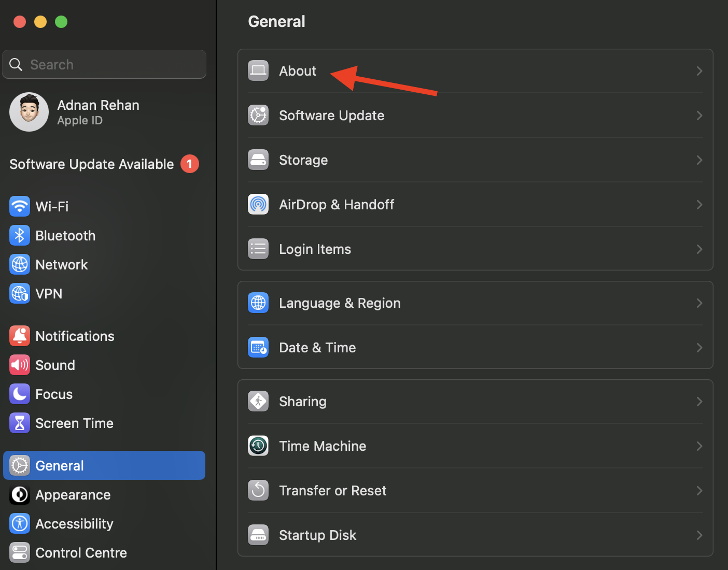Click the Appearance sidebar icon
This screenshot has height=570, width=728.
click(x=20, y=495)
